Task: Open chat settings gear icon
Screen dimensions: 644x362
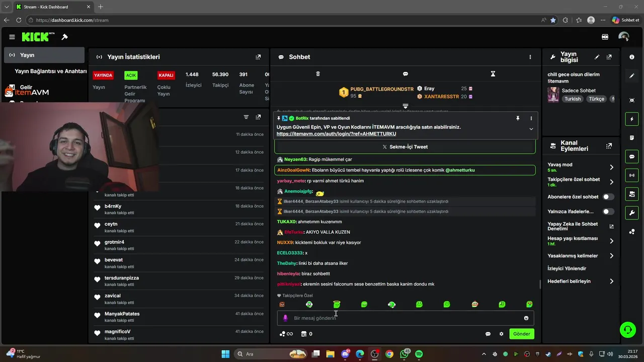Action: (x=501, y=334)
